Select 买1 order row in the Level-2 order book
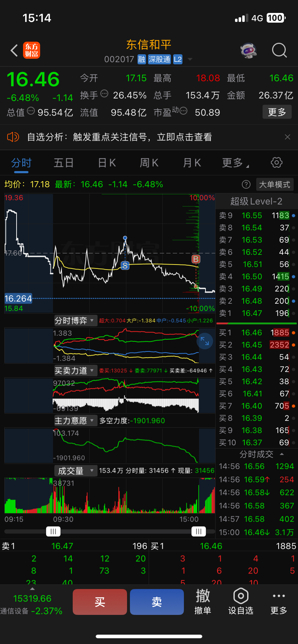 [257, 332]
